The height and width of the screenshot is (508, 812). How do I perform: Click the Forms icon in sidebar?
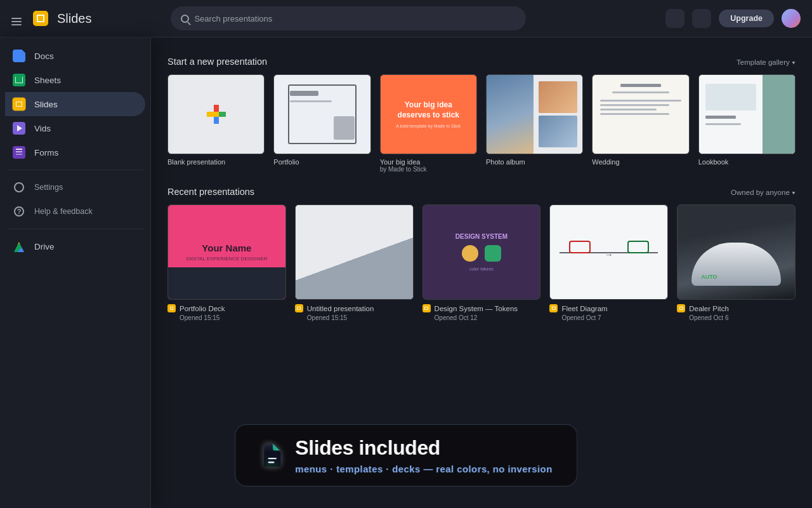pyautogui.click(x=19, y=152)
